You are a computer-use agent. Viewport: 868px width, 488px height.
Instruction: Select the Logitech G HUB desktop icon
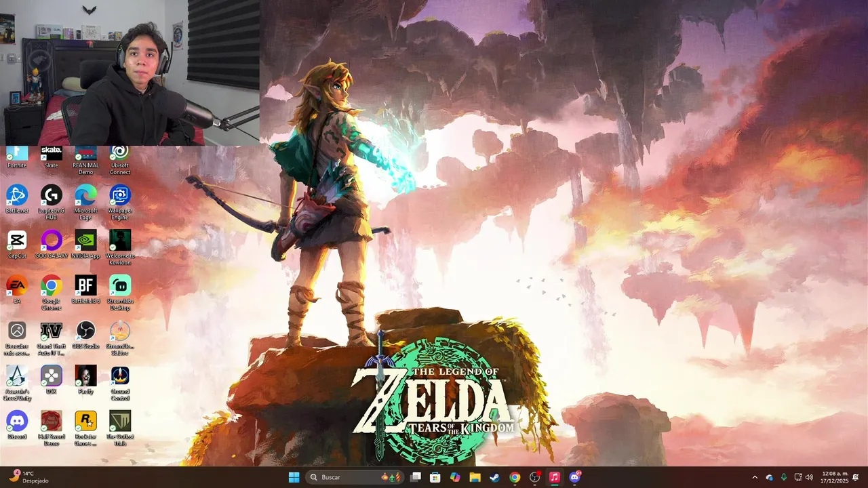[52, 202]
